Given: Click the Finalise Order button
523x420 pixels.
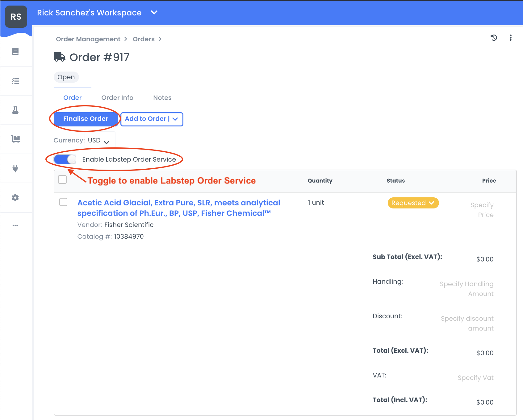Looking at the screenshot, I should tap(85, 119).
